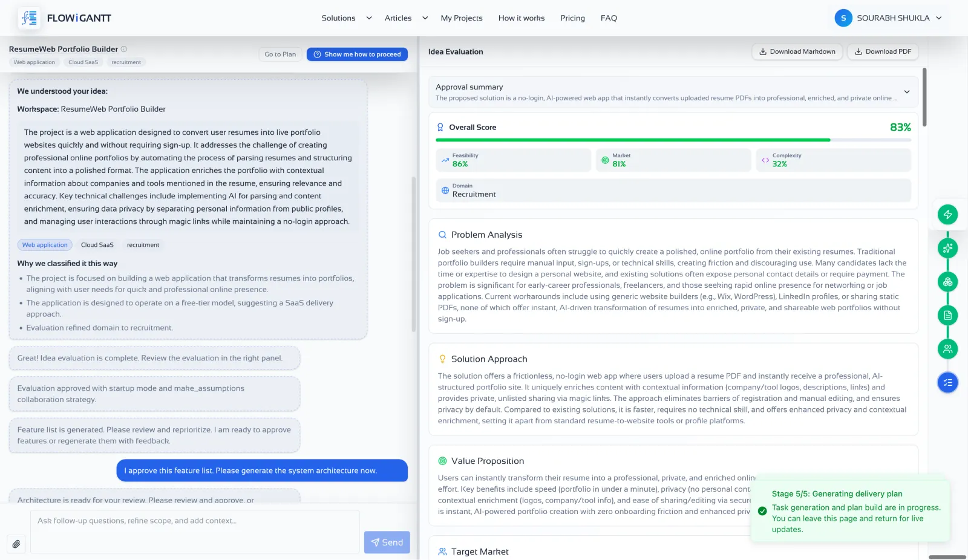Click the 83% overall score value
968x560 pixels.
tap(900, 128)
